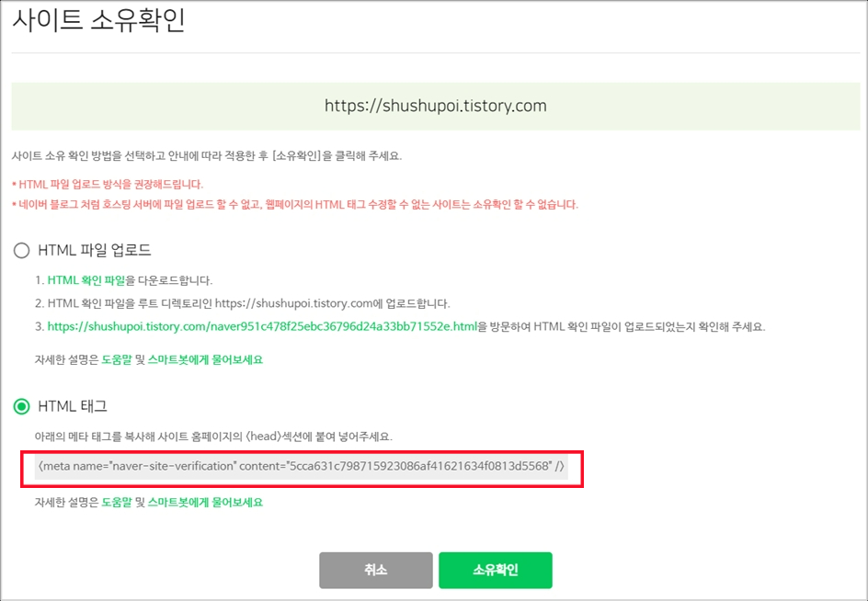Click the 'HTML 파일 업로드' option label text

[x=94, y=250]
